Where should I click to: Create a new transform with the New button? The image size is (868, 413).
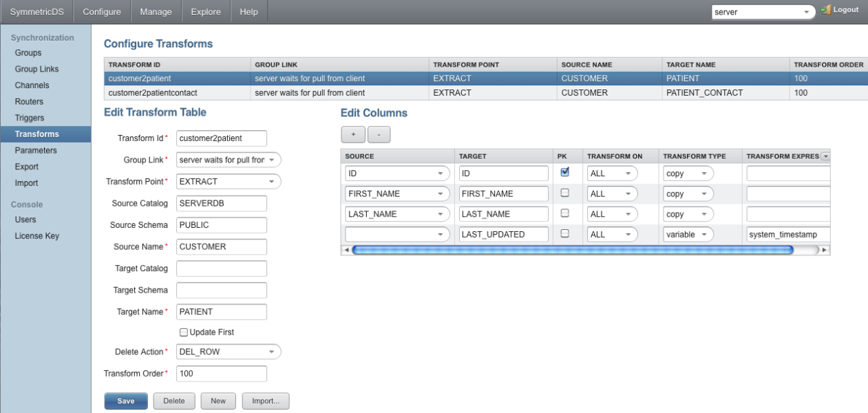[x=218, y=401]
